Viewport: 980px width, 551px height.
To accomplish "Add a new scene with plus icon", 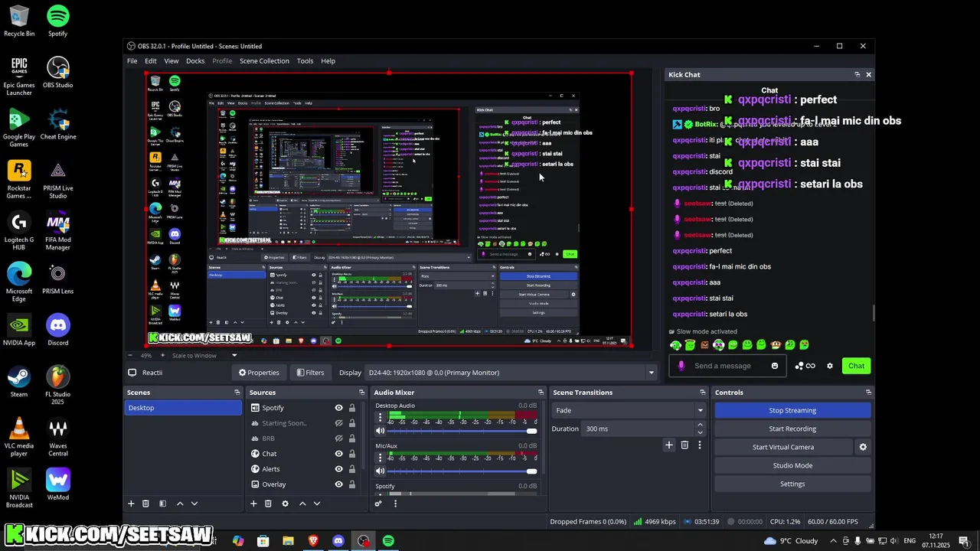I will pos(131,504).
